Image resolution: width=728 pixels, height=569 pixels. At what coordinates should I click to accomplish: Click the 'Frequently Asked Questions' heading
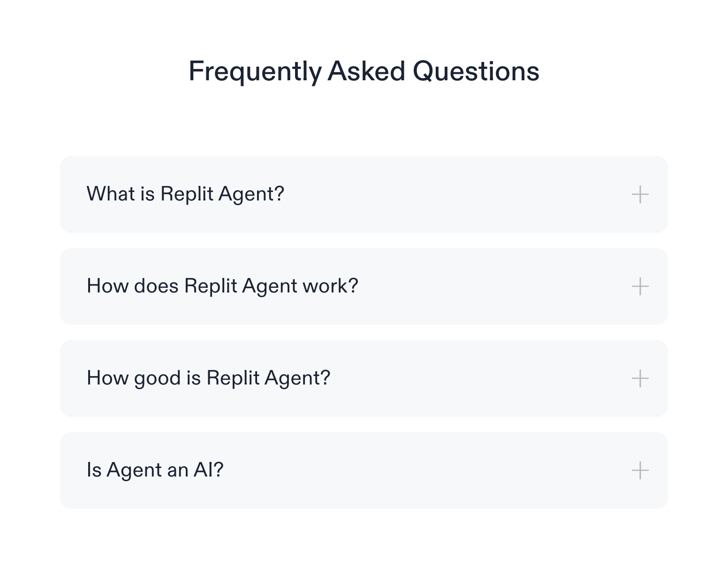(x=364, y=71)
